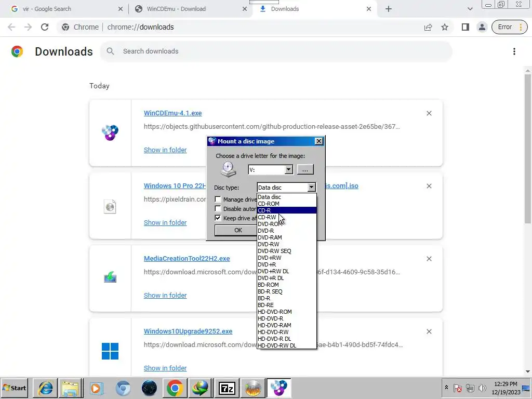Click the browse '...' button next to drive letter
The height and width of the screenshot is (399, 532).
coord(305,170)
